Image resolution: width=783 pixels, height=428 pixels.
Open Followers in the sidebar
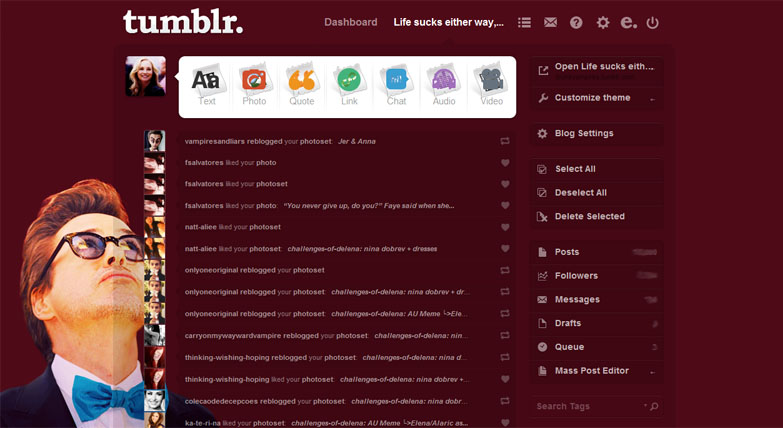pos(597,276)
